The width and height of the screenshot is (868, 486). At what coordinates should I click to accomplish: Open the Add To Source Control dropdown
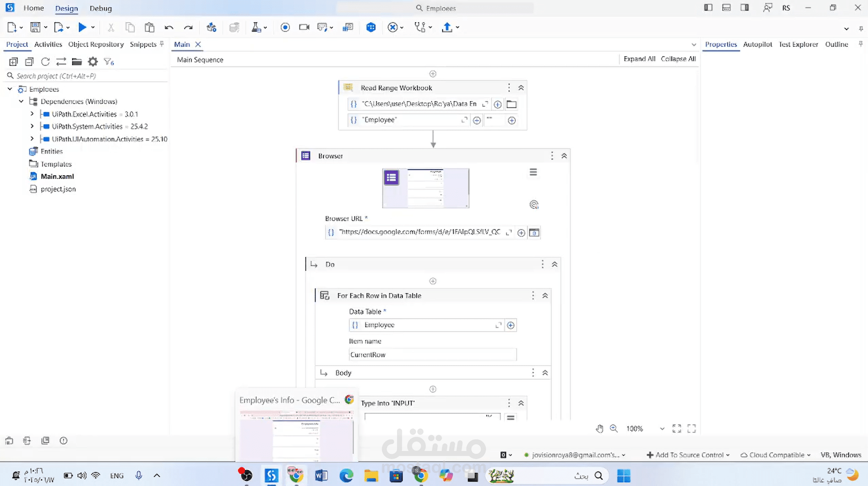coord(688,455)
